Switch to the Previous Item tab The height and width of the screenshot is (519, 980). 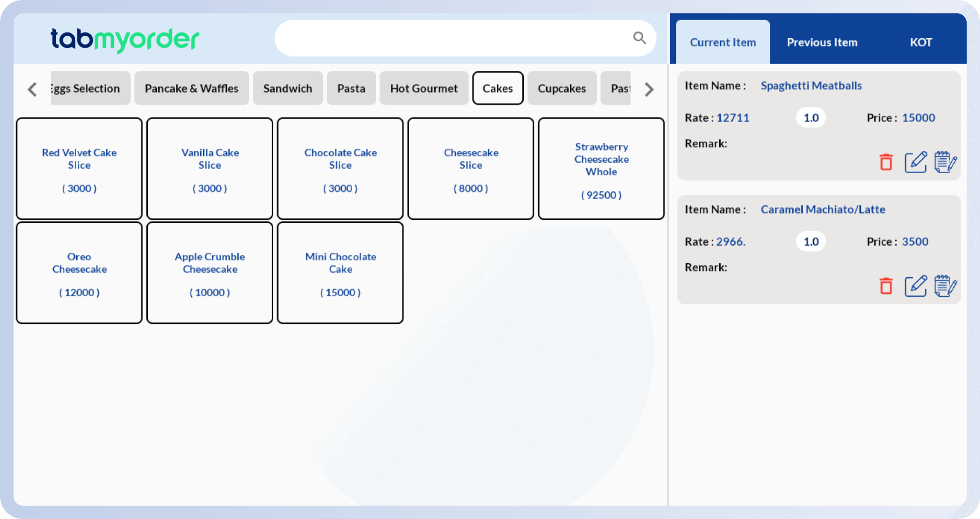tap(822, 42)
